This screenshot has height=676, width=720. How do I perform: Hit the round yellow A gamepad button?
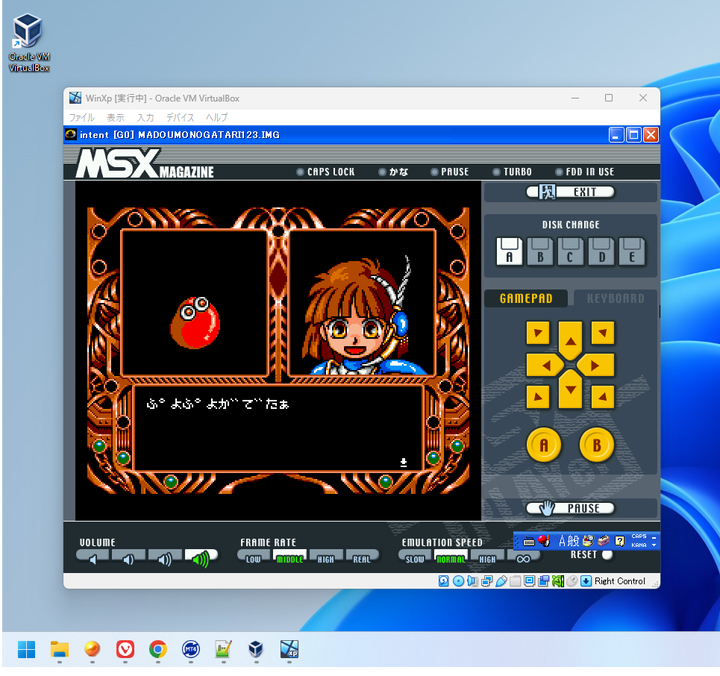coord(544,445)
